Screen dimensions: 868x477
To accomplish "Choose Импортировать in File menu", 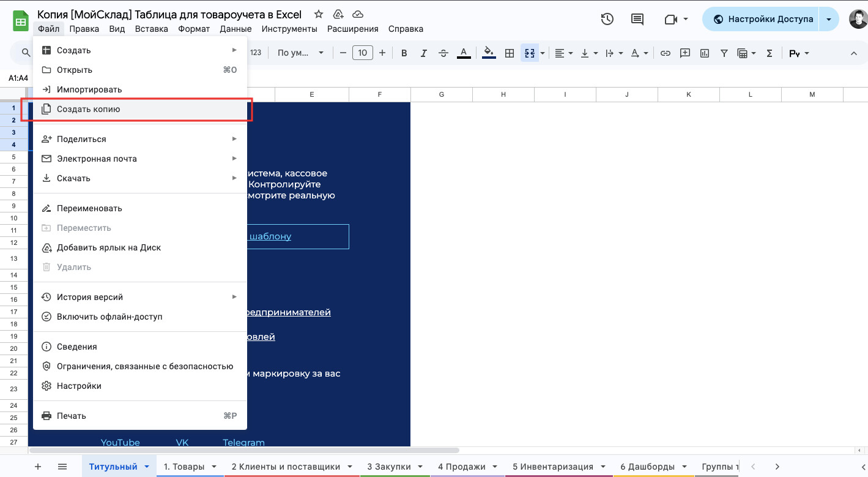I will [x=139, y=89].
